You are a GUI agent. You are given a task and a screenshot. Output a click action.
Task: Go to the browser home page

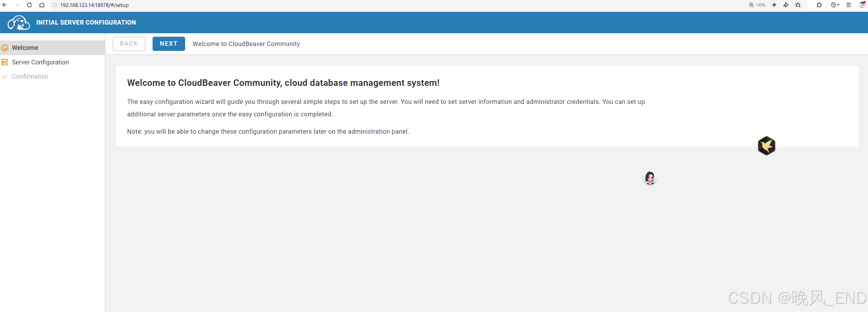point(42,5)
